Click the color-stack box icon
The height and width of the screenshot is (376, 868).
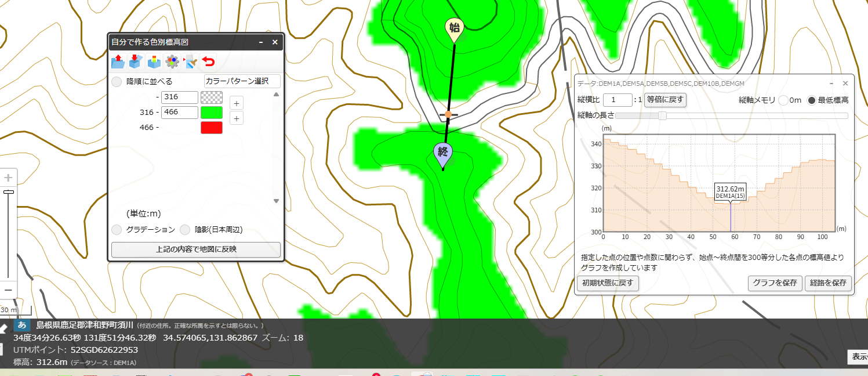154,61
